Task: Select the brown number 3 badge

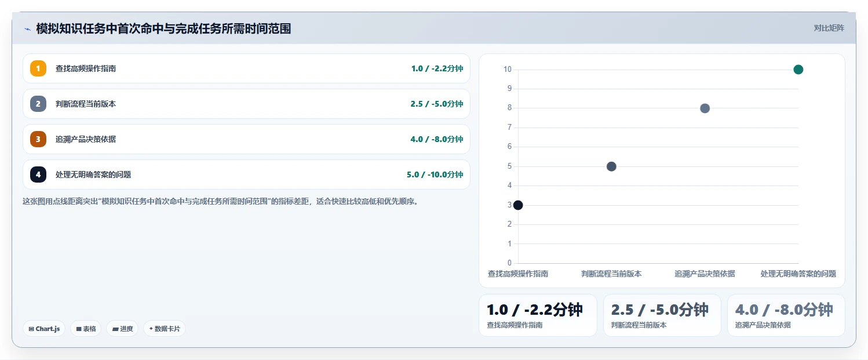Action: (38, 139)
